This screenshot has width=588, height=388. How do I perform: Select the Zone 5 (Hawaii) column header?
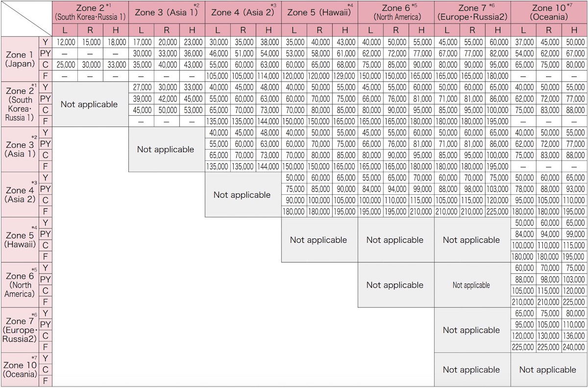(320, 12)
